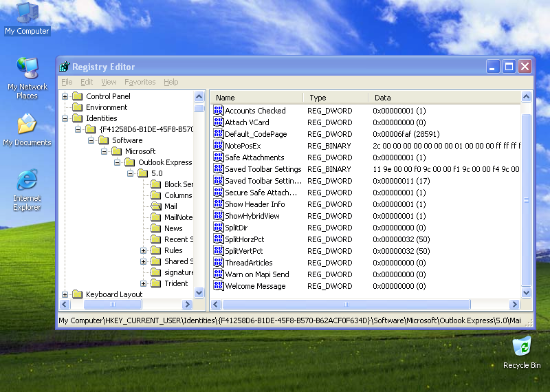Sort values by Data column header
Screen dimensions: 550x392
click(x=445, y=98)
